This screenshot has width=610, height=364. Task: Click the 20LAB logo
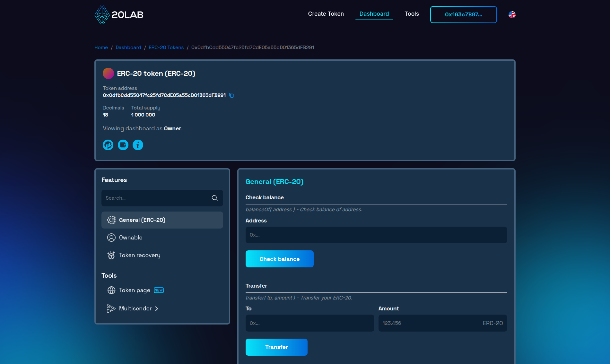[119, 15]
